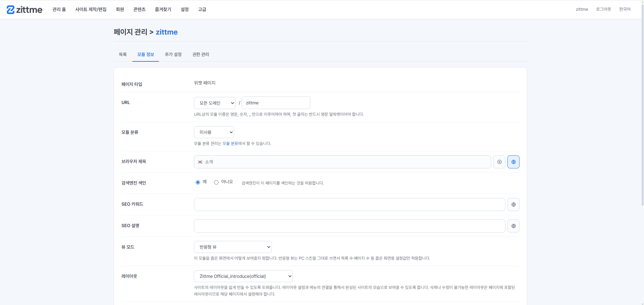The height and width of the screenshot is (305, 644).
Task: Open the '모든 도메인' domain dropdown
Action: [215, 103]
